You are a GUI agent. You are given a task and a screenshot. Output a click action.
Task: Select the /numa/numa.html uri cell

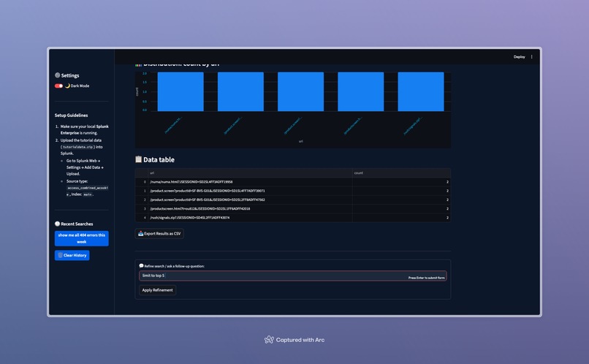250,182
